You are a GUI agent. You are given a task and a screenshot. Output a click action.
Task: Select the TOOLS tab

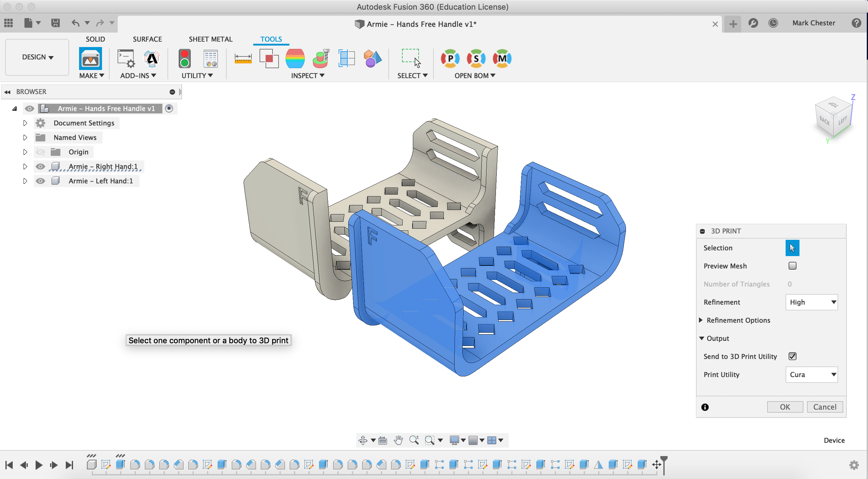pyautogui.click(x=271, y=39)
